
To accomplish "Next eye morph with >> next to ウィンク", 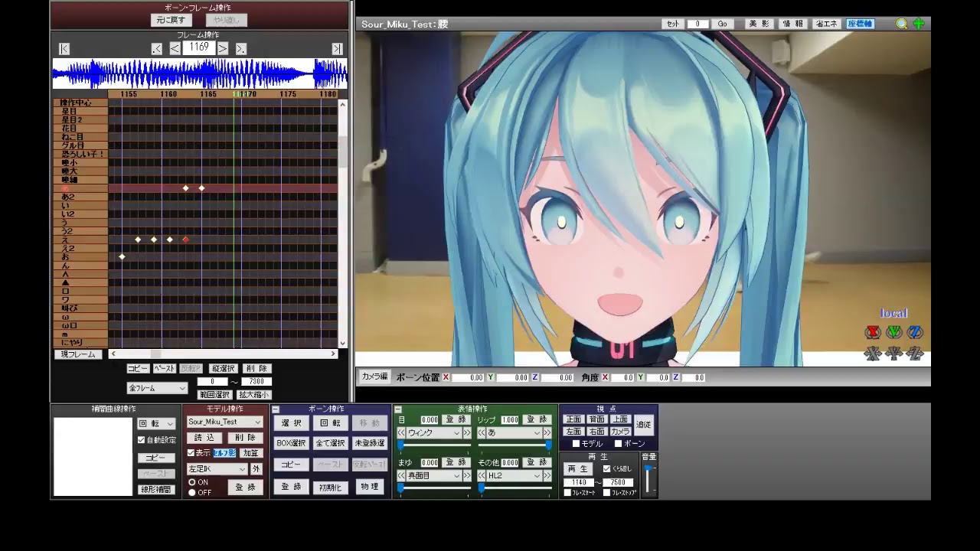I will tap(467, 433).
